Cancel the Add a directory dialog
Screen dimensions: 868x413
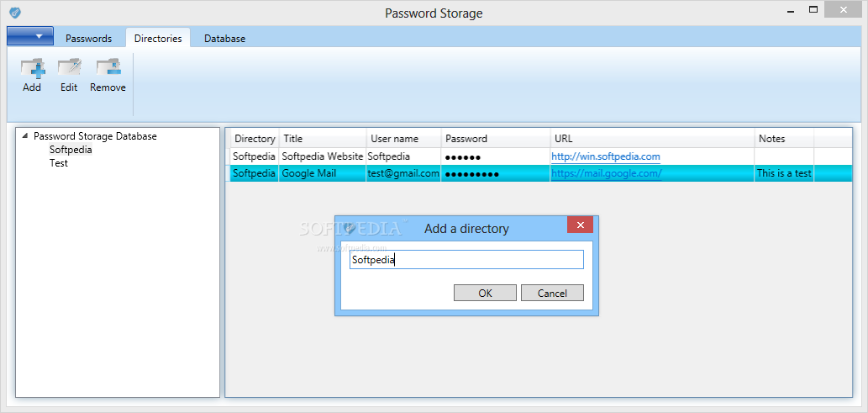point(552,293)
